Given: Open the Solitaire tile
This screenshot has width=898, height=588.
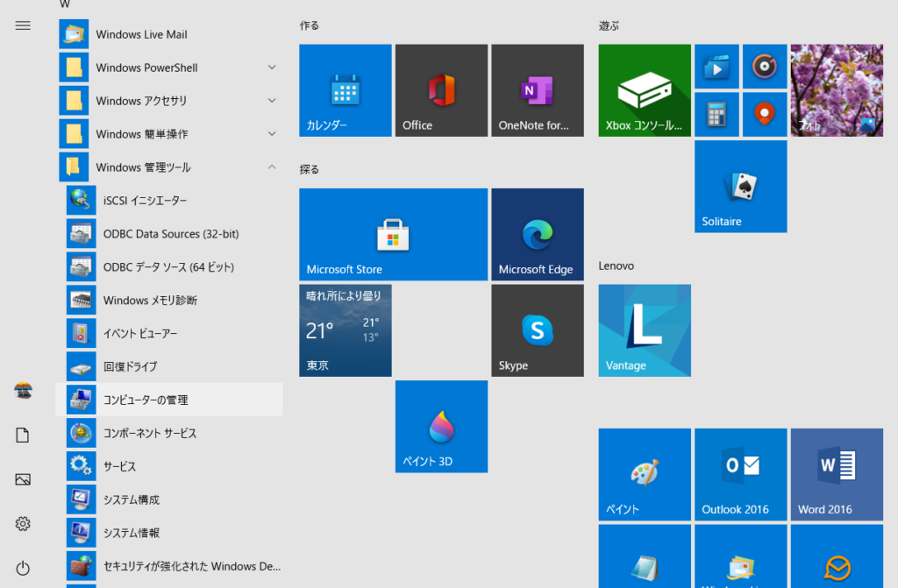Looking at the screenshot, I should [x=740, y=186].
